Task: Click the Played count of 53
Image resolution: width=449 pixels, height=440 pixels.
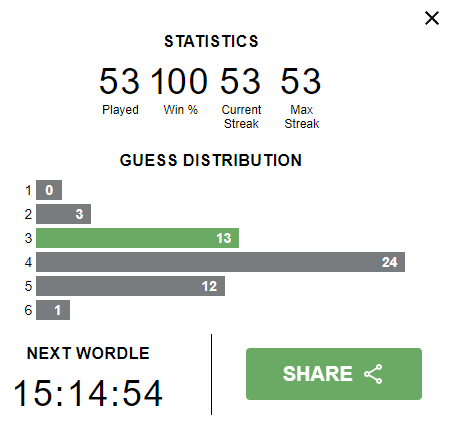Action: point(119,81)
